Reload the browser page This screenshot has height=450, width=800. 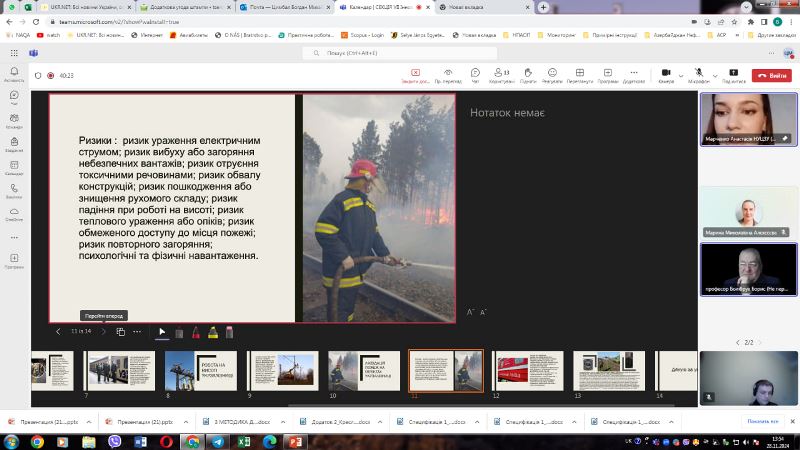[36, 22]
